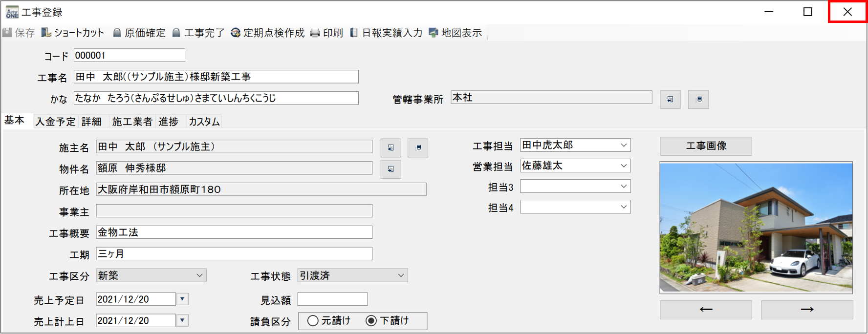Click the 工事画像 button
Viewport: 868px width, 334px height.
click(x=705, y=146)
